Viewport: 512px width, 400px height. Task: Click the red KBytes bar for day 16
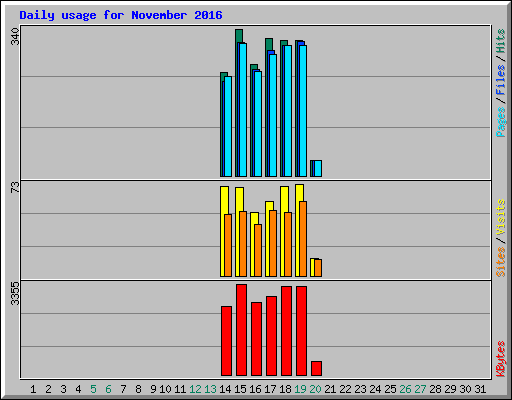(256, 339)
